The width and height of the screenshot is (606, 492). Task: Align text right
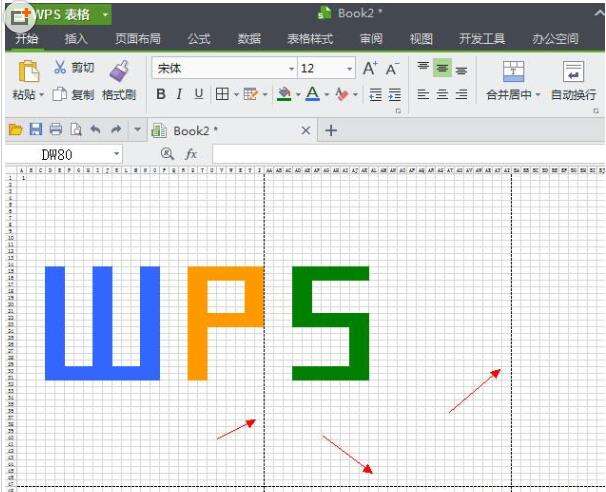click(461, 94)
